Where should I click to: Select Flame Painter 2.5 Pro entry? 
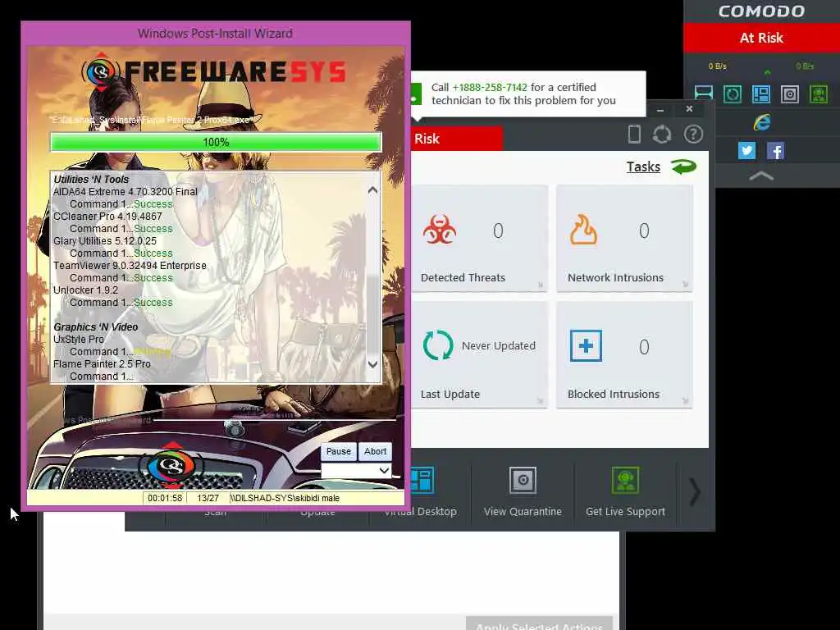[x=102, y=364]
